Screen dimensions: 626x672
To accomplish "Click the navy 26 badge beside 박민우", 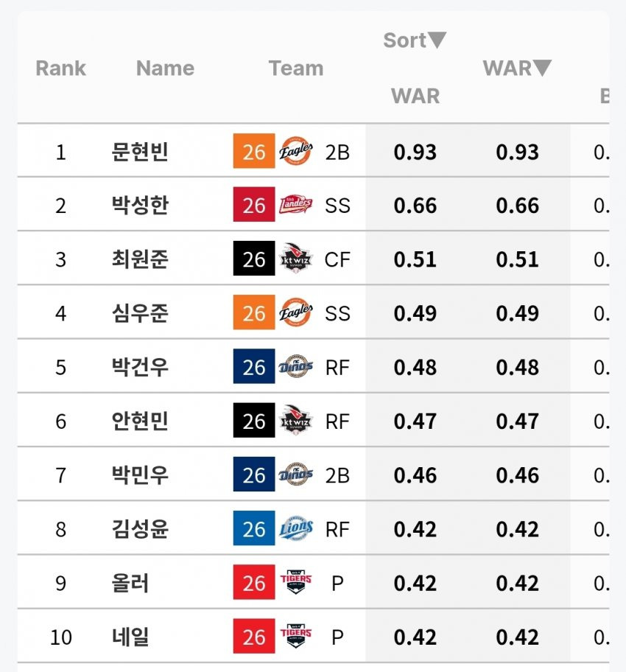I will [x=253, y=475].
